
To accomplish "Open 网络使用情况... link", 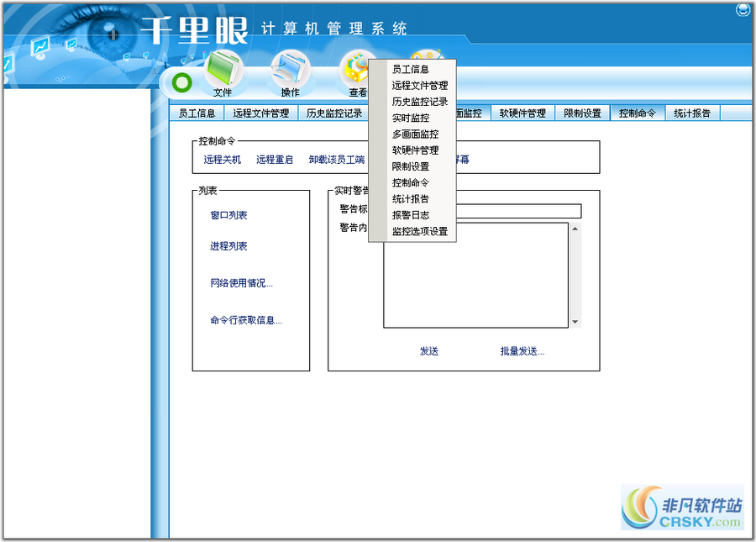I will [x=242, y=283].
